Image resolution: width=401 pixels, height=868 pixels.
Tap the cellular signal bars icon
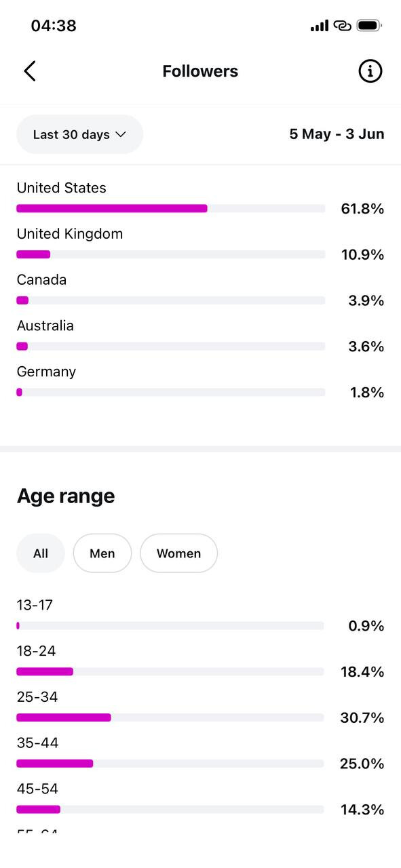click(x=320, y=26)
